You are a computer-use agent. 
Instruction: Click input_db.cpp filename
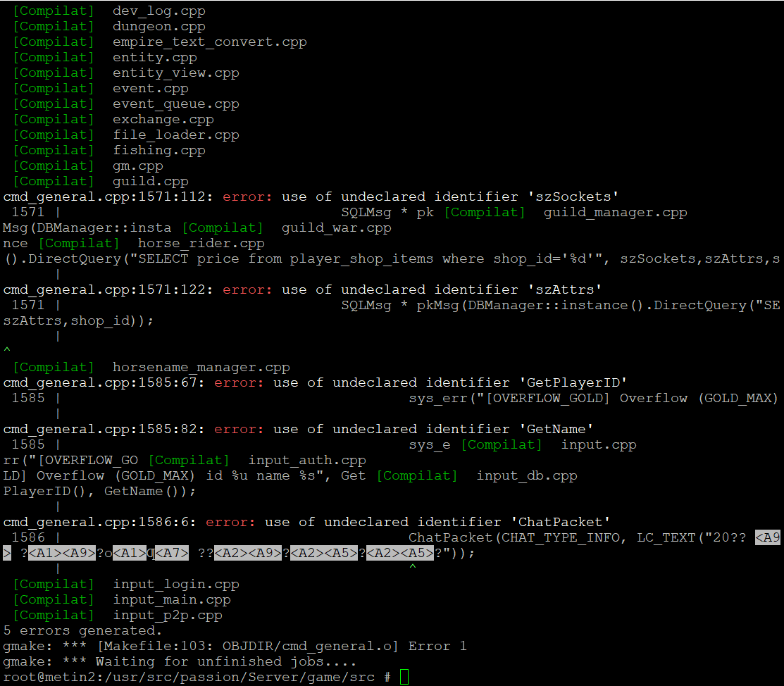coord(526,476)
